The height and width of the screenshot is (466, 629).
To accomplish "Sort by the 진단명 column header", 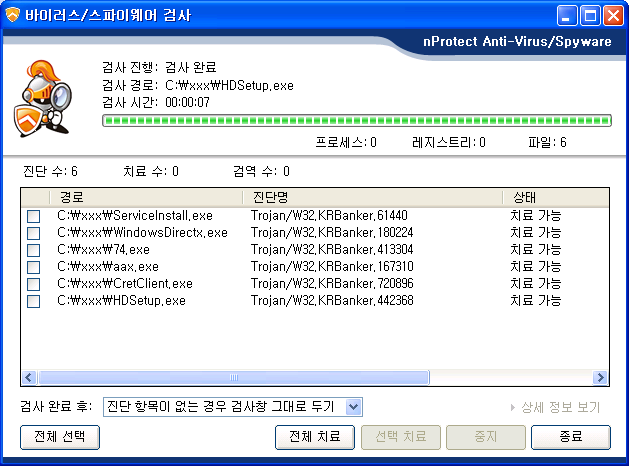I will (x=373, y=197).
